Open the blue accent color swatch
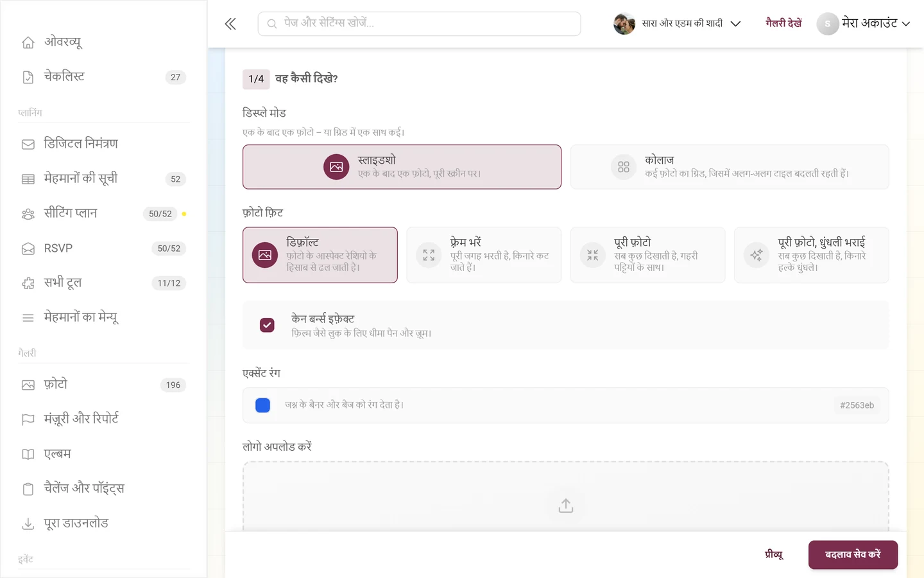Viewport: 924px width, 578px height. tap(262, 405)
